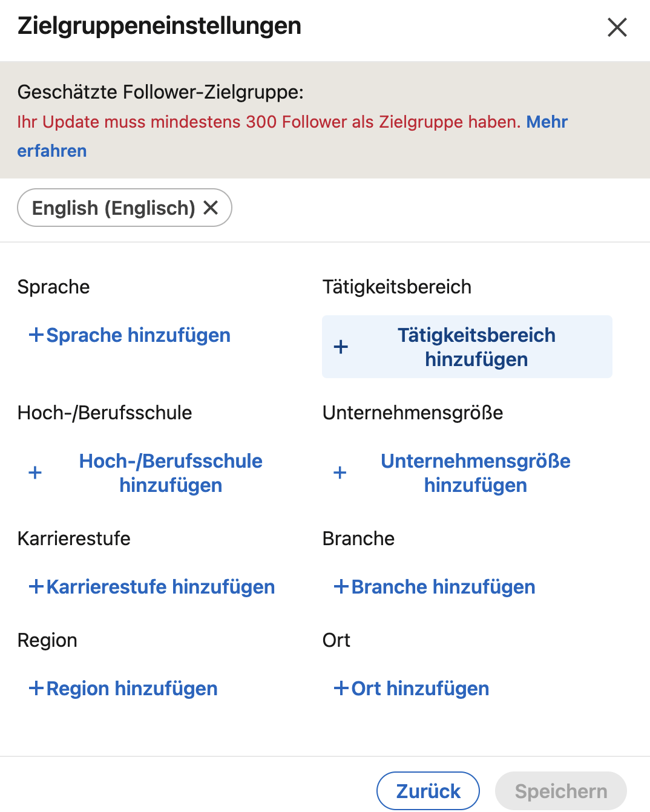Click plus icon beside Tätigkeitsbereich hinzufügen

point(341,347)
